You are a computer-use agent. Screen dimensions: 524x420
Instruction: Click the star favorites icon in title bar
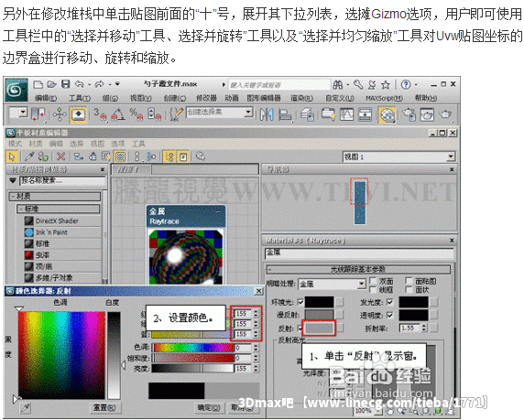(x=386, y=85)
